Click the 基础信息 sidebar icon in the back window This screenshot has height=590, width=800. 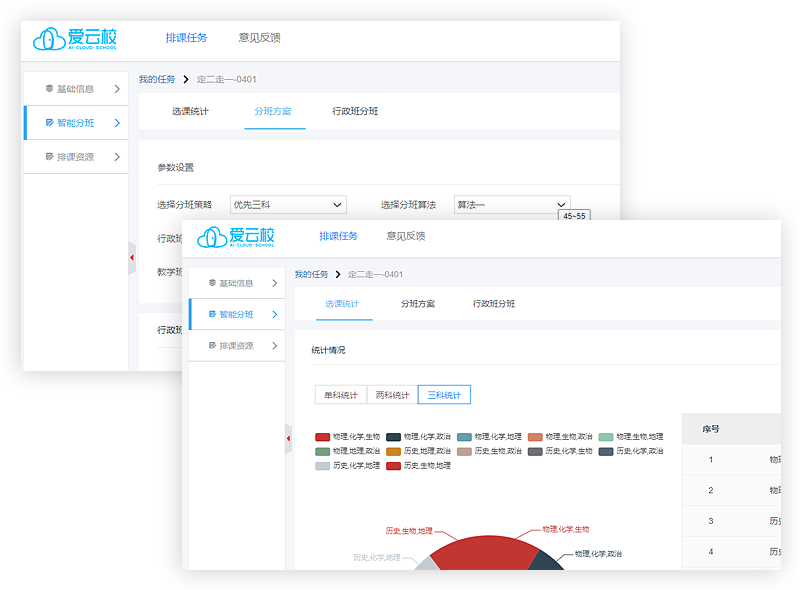[50, 89]
